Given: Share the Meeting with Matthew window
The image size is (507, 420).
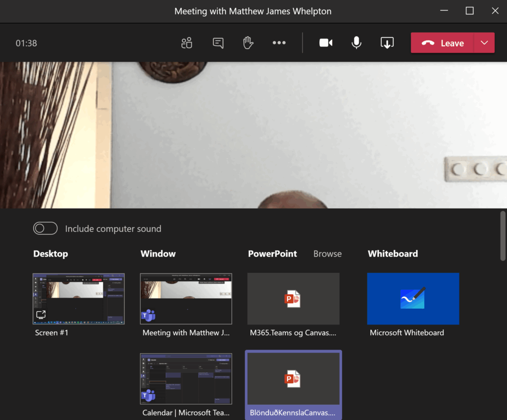Looking at the screenshot, I should pos(186,299).
